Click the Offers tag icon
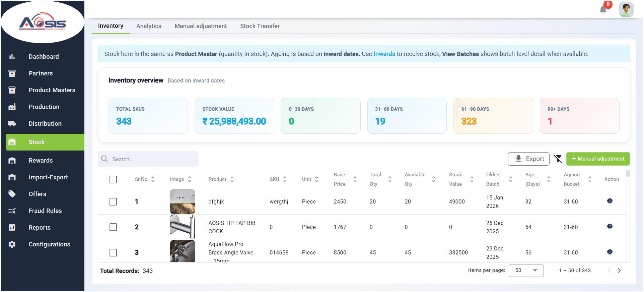 12,194
